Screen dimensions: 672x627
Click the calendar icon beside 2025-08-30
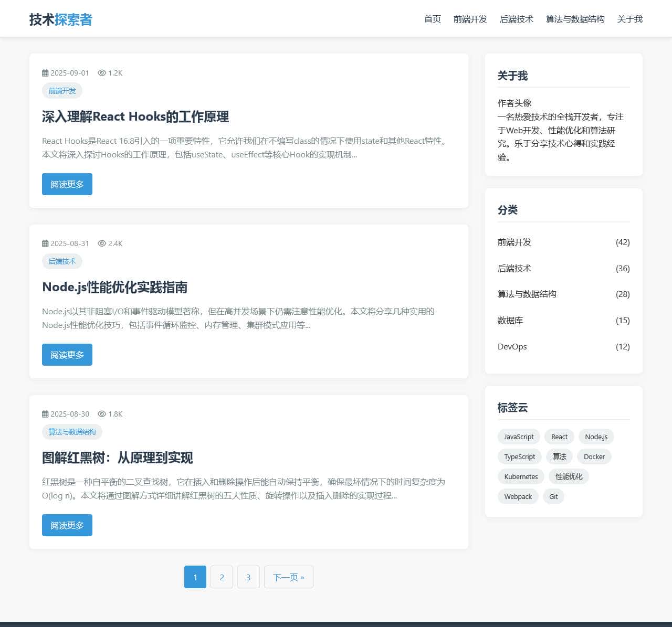pyautogui.click(x=45, y=414)
